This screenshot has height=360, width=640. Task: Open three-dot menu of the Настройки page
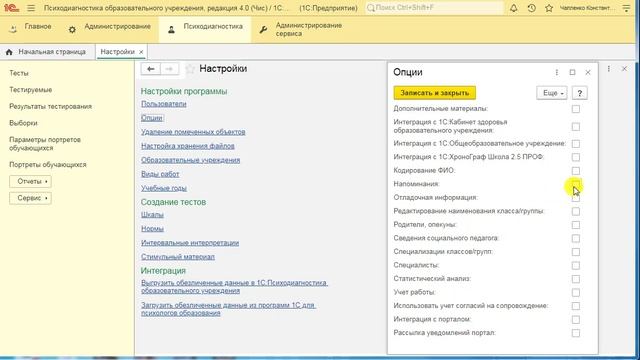(x=609, y=69)
